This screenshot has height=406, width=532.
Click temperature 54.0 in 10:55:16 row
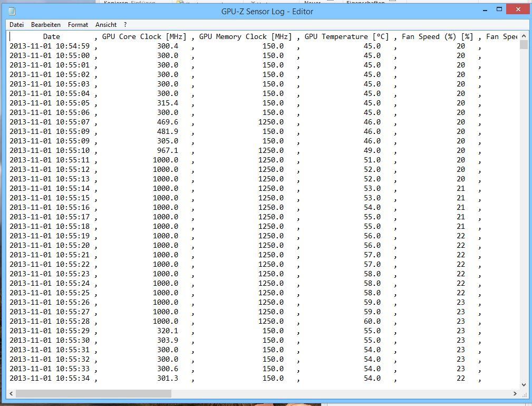[372, 208]
